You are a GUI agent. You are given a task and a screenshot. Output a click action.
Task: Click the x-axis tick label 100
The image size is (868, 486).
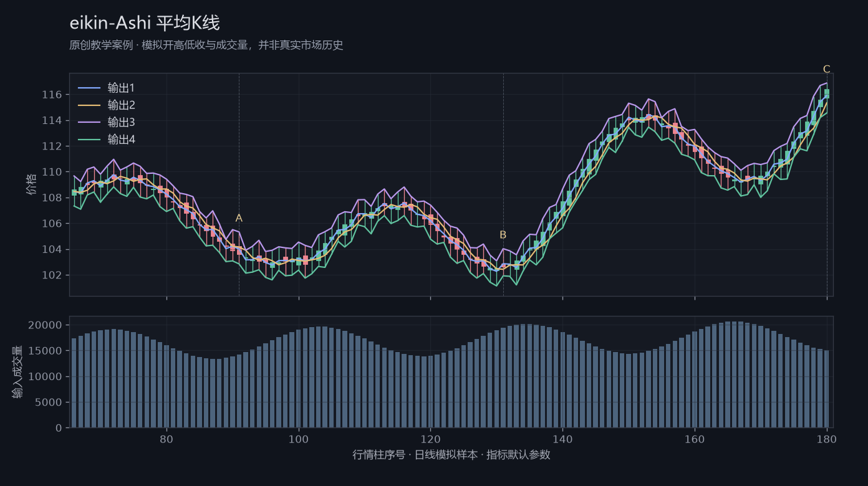coord(299,439)
